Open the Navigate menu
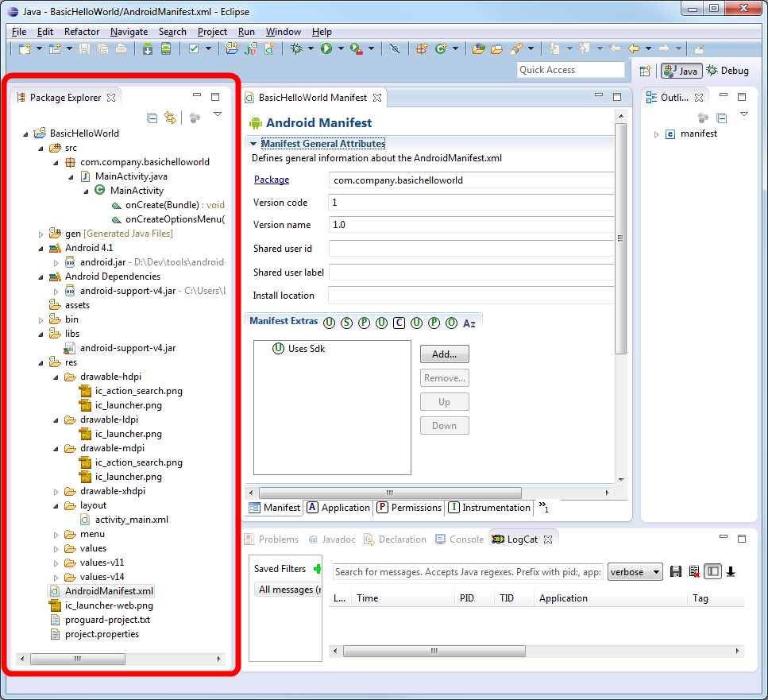The image size is (768, 700). click(129, 32)
